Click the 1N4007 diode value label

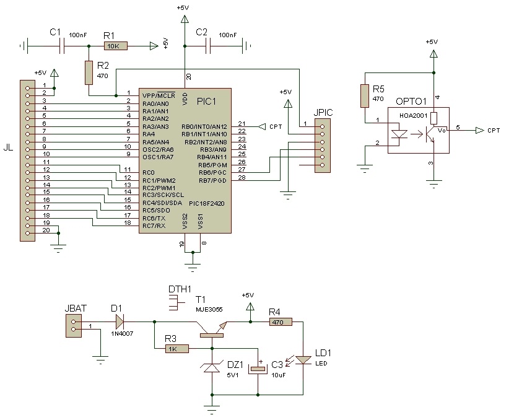(122, 333)
